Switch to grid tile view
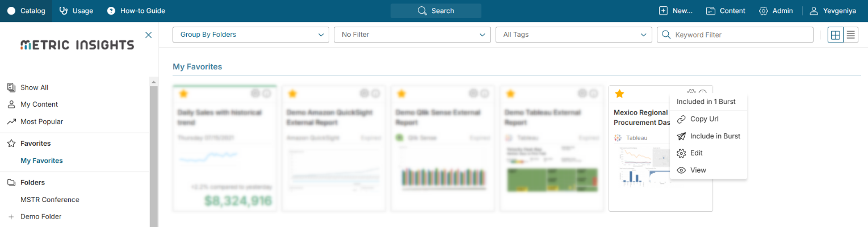868x227 pixels. coord(835,35)
